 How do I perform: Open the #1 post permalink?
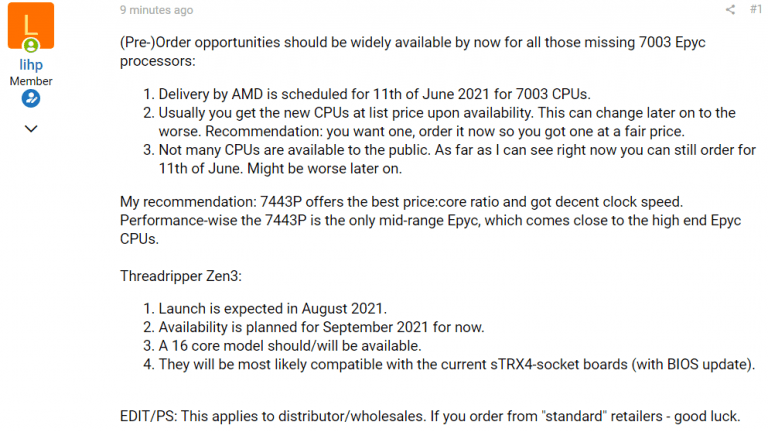(756, 10)
